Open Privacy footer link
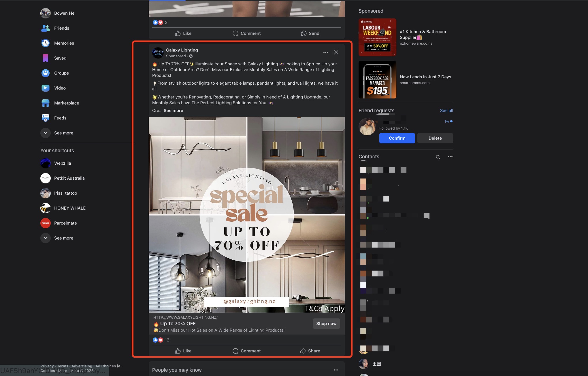588x376 pixels. click(x=47, y=366)
